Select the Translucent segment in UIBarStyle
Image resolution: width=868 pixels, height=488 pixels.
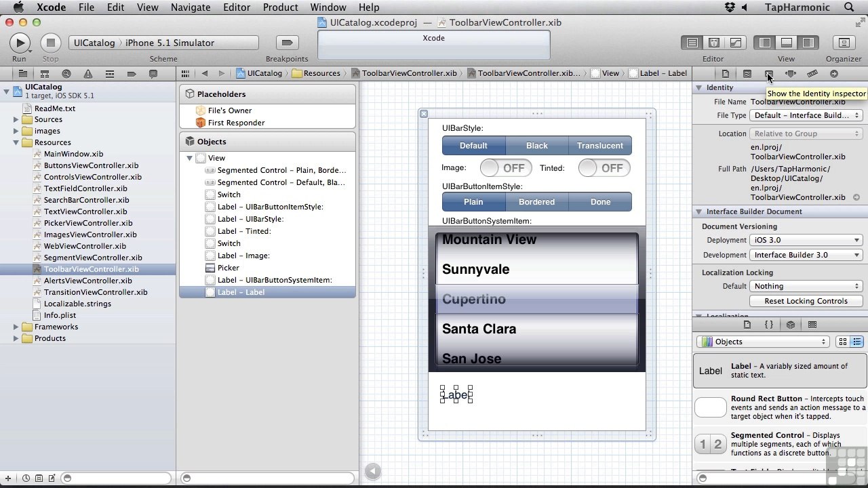click(x=600, y=146)
